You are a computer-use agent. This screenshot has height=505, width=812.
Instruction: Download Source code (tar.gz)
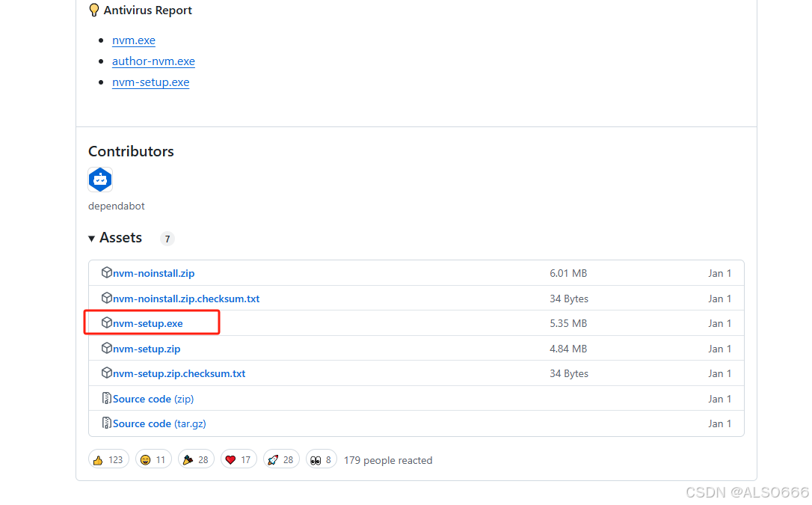pos(159,424)
